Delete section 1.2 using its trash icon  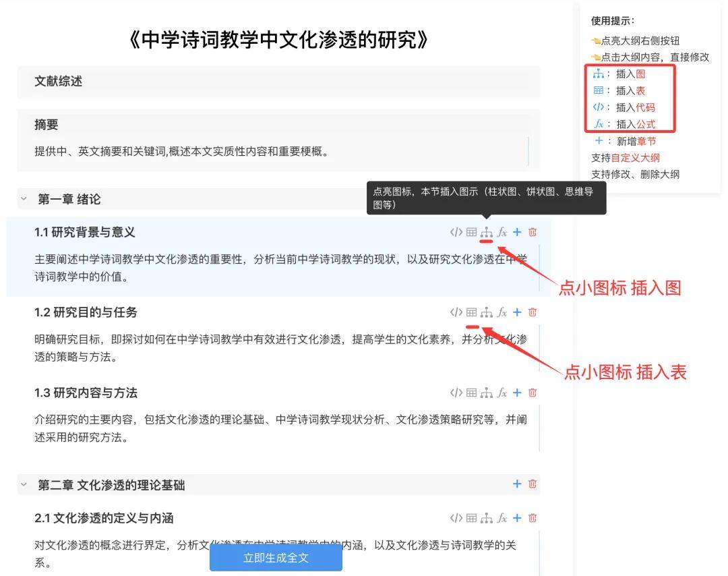(532, 312)
